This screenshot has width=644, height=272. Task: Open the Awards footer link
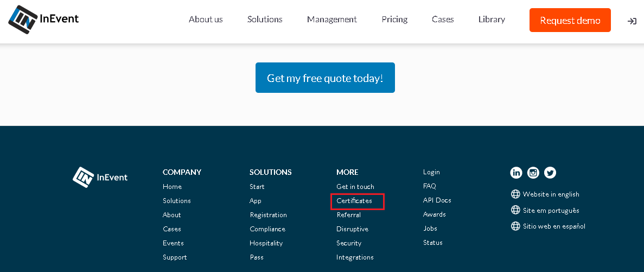434,214
